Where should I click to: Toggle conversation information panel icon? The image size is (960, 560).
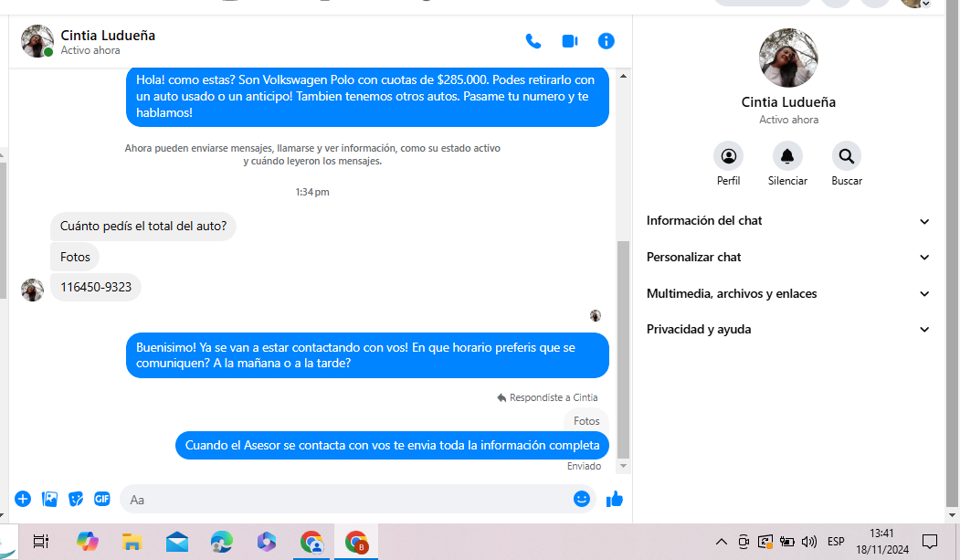pos(606,41)
